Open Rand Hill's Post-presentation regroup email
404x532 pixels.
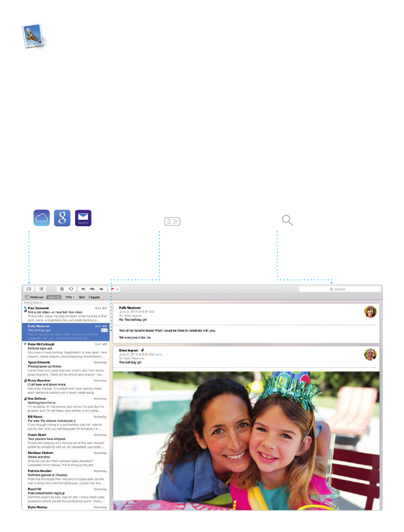coord(66,495)
